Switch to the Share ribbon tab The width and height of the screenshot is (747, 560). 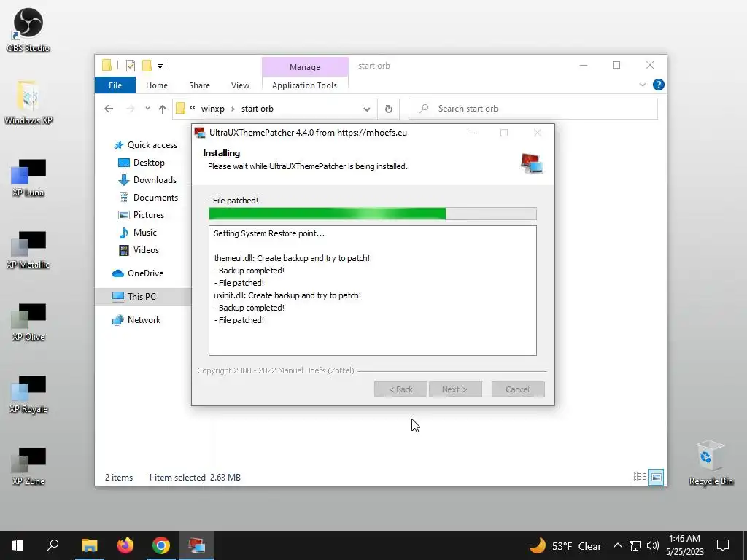[x=199, y=85]
